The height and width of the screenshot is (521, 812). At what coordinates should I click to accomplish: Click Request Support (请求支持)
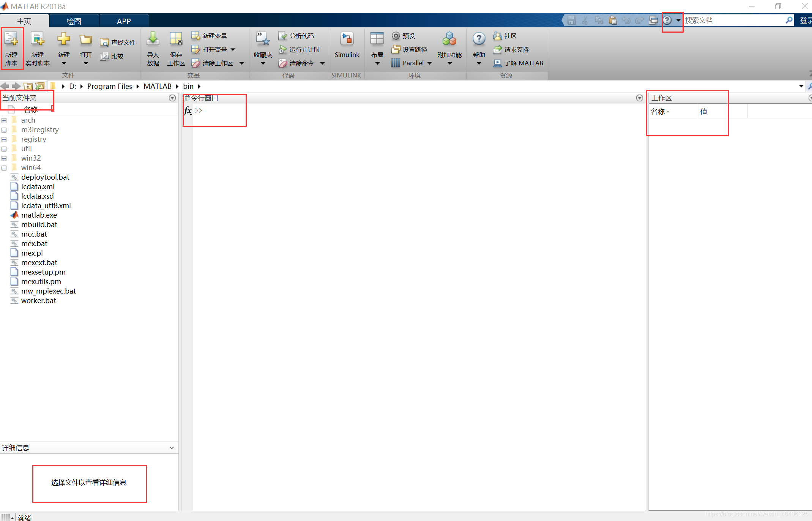pyautogui.click(x=511, y=49)
